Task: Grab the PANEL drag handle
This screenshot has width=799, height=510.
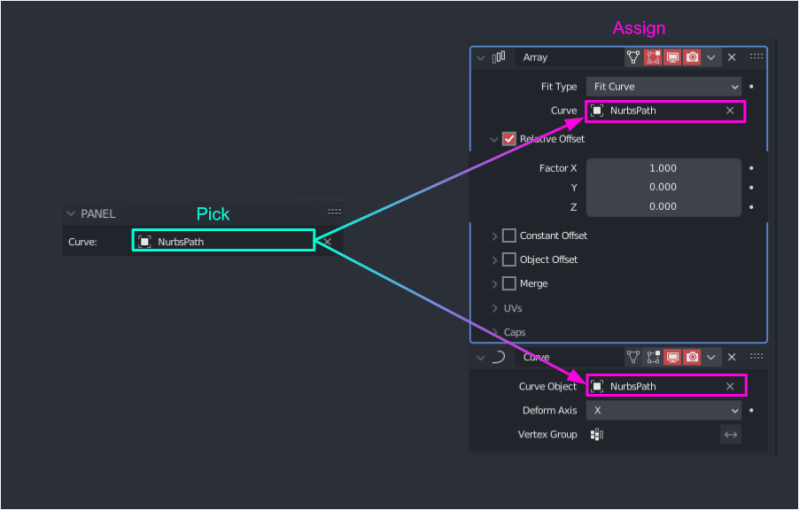Action: [x=334, y=211]
